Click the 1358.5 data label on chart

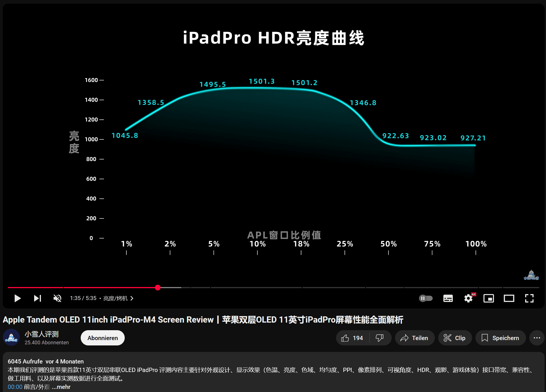pos(151,102)
